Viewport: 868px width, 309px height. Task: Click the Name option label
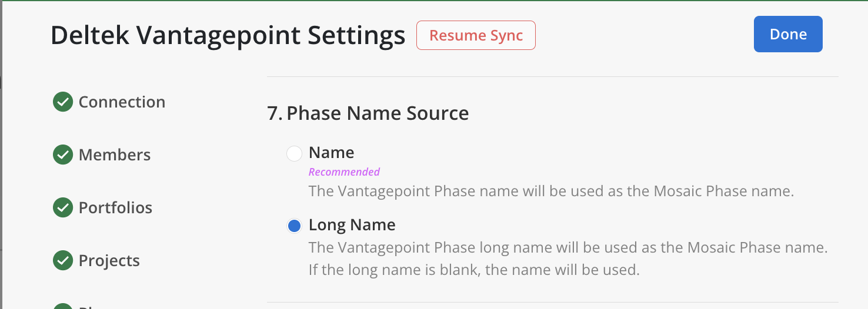[331, 153]
